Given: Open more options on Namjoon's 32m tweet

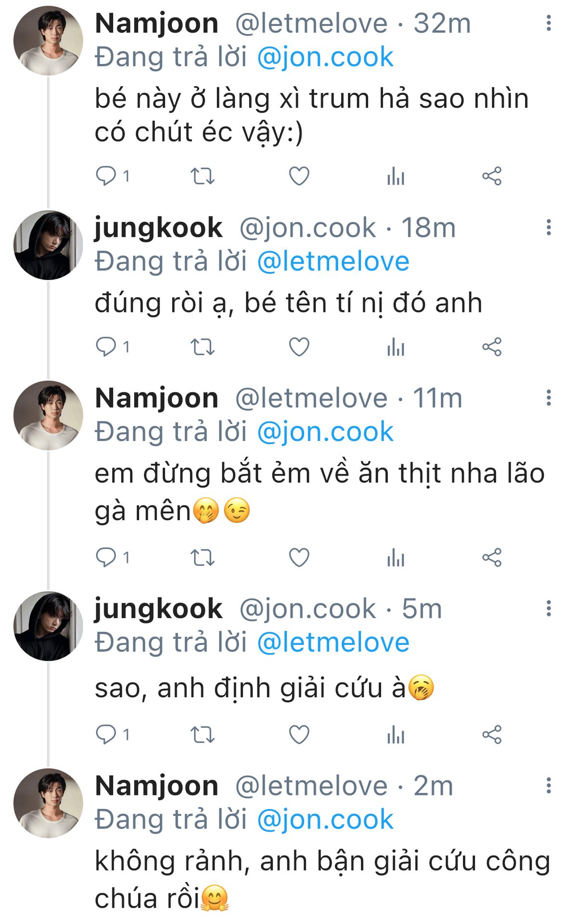Looking at the screenshot, I should tap(549, 23).
